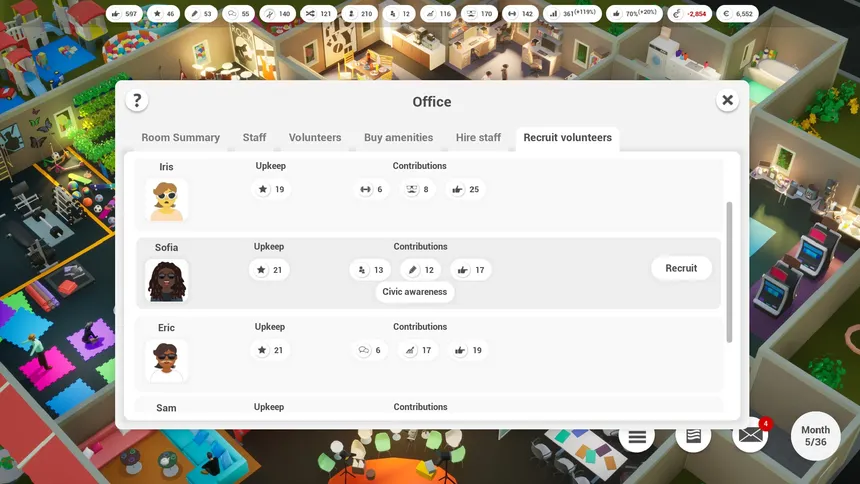Image resolution: width=860 pixels, height=484 pixels.
Task: Click the stacked layers icon button
Action: (x=693, y=436)
